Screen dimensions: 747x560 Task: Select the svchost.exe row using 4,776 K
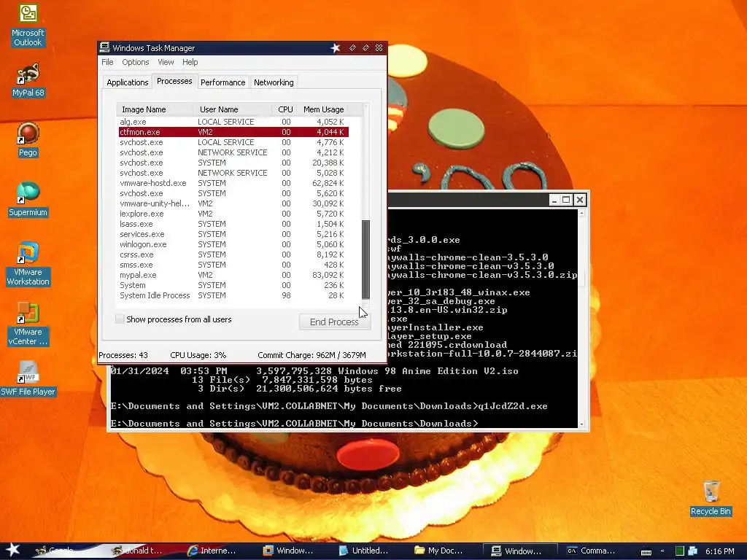coord(233,142)
